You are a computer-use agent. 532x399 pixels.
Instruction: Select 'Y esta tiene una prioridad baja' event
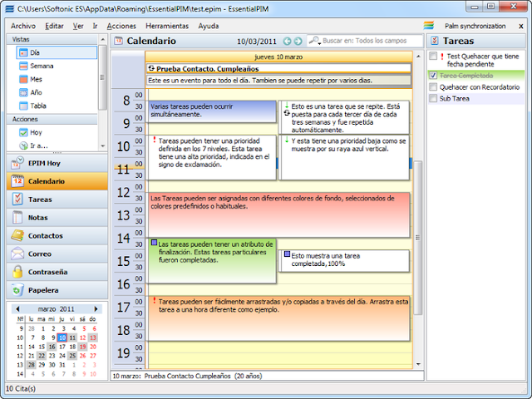(x=344, y=157)
